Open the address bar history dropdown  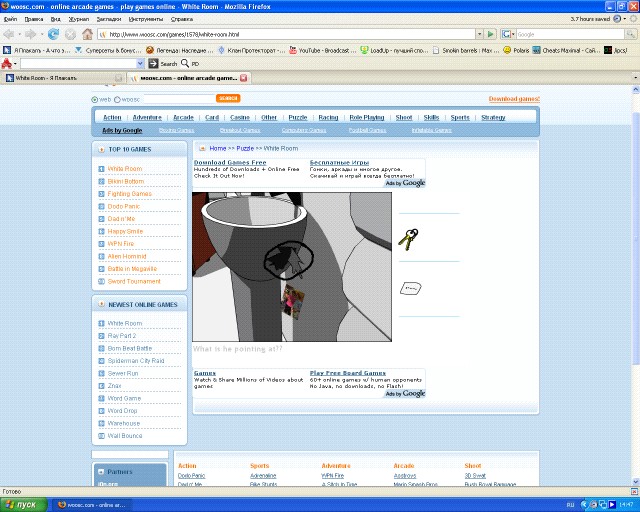point(480,34)
